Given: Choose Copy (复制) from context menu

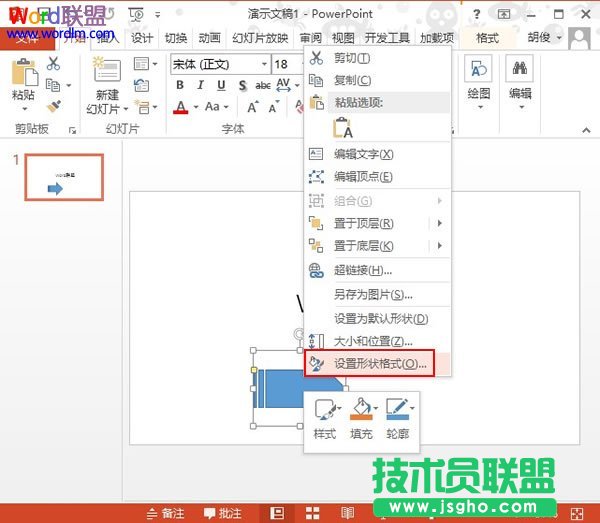Looking at the screenshot, I should pos(377,80).
